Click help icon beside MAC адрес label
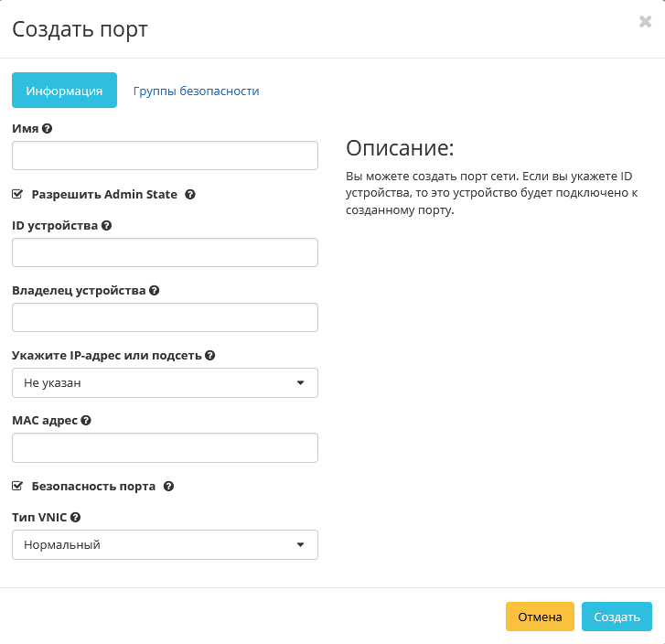This screenshot has width=665, height=644. click(86, 420)
